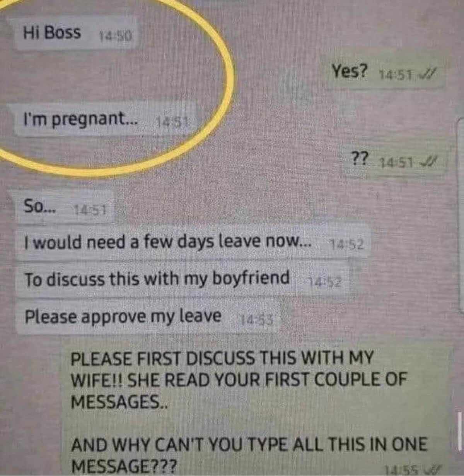The image size is (464, 476).
Task: Click the 14:53 timestamp on leave request
Action: (x=257, y=320)
